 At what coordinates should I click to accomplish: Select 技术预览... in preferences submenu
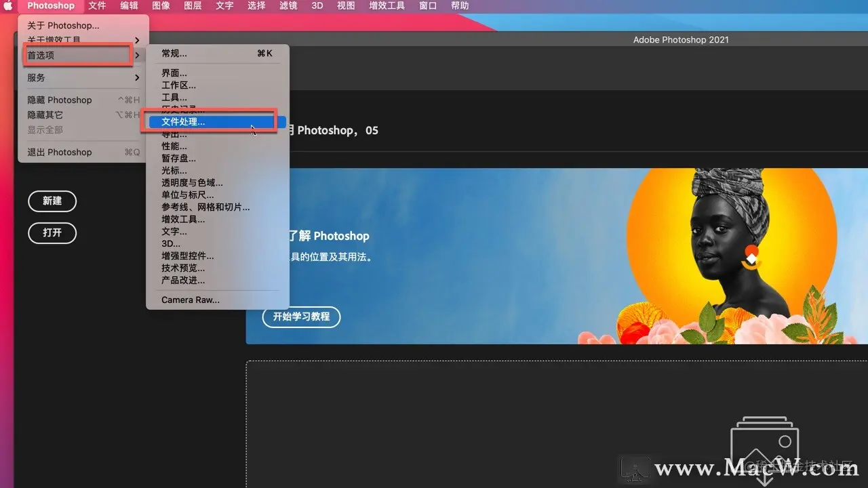(218, 268)
